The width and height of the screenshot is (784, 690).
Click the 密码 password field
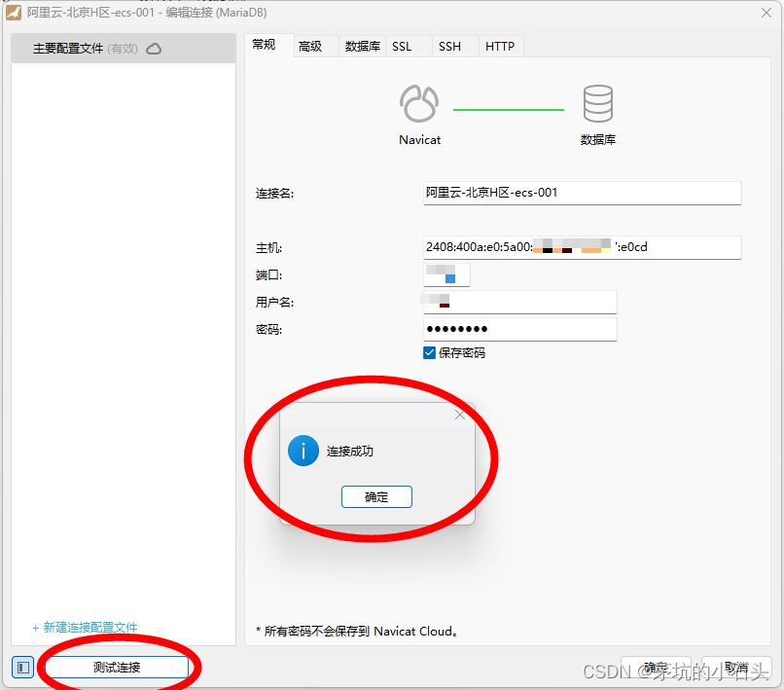[520, 329]
